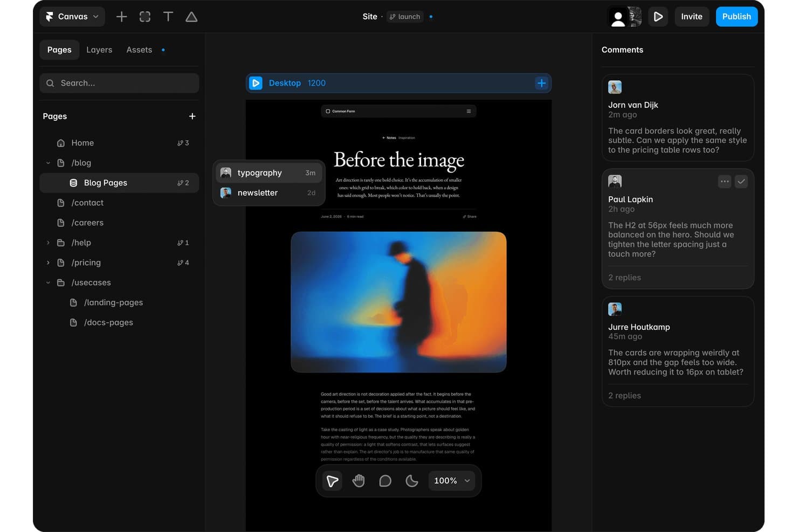Click the preview play button in top bar

click(658, 17)
